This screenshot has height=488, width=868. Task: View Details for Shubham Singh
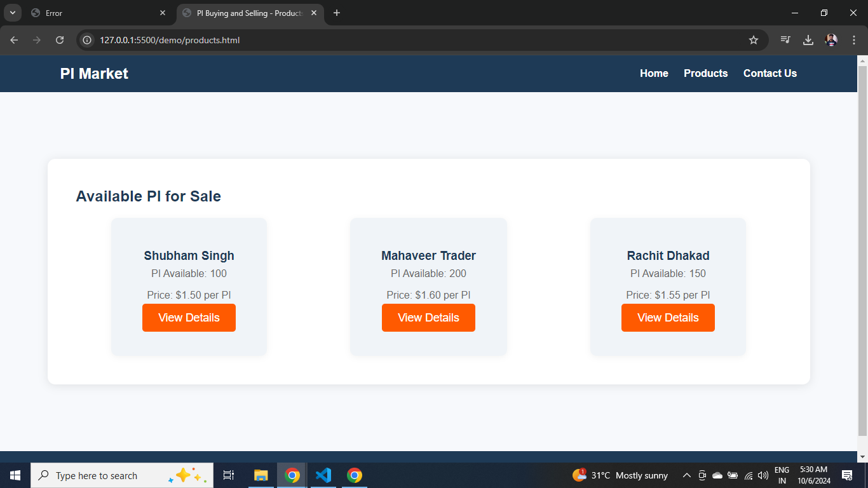click(189, 318)
